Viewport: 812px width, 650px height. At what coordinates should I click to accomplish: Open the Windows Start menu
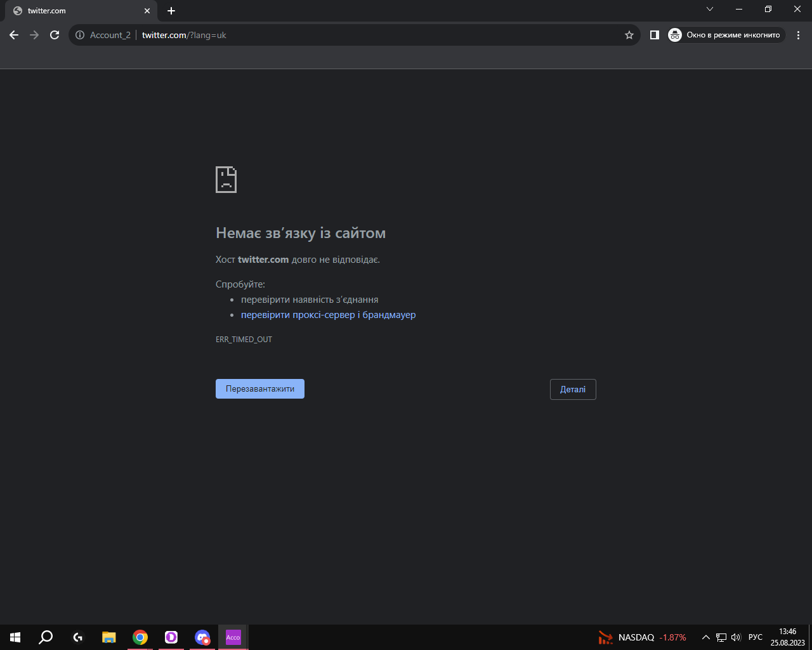coord(15,637)
